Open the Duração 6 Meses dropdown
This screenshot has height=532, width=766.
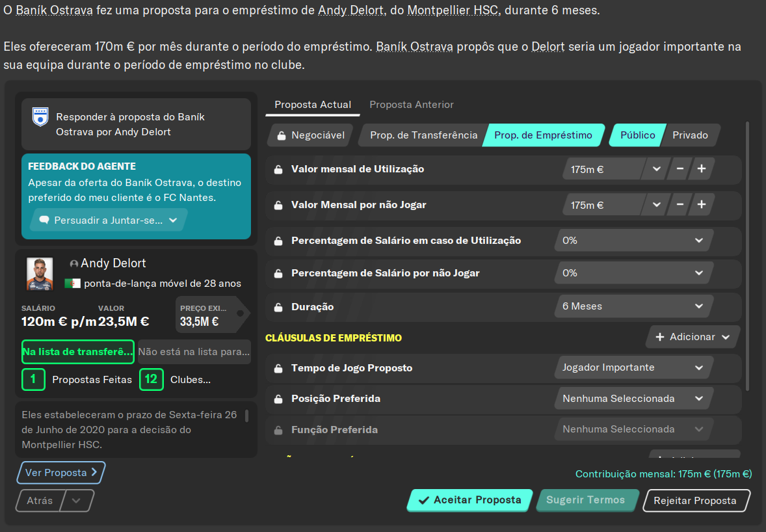(x=633, y=306)
